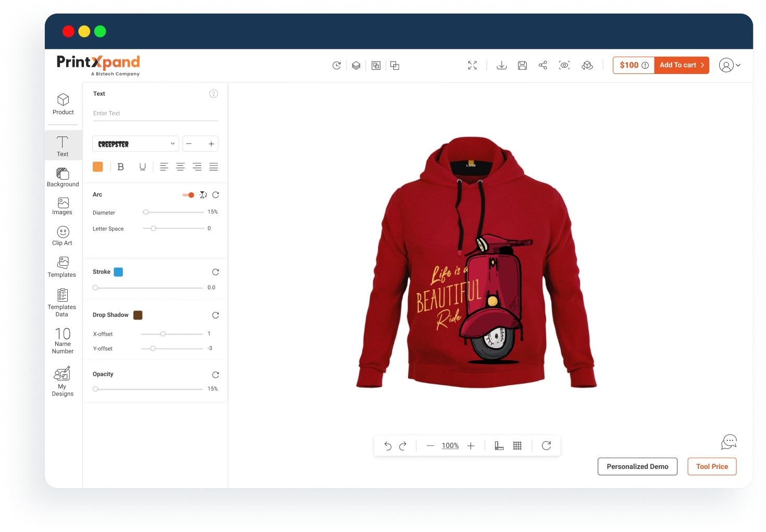Align text left
766x532 pixels.
[164, 167]
